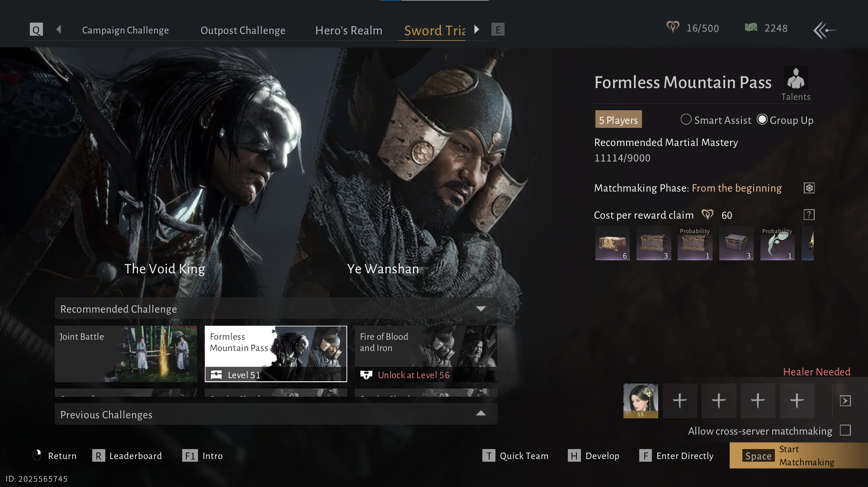Select the Smart Assist radio option
This screenshot has width=868, height=487.
pyautogui.click(x=686, y=120)
